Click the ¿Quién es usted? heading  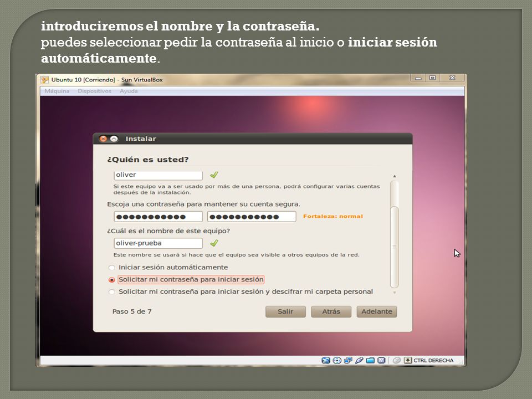(x=148, y=160)
